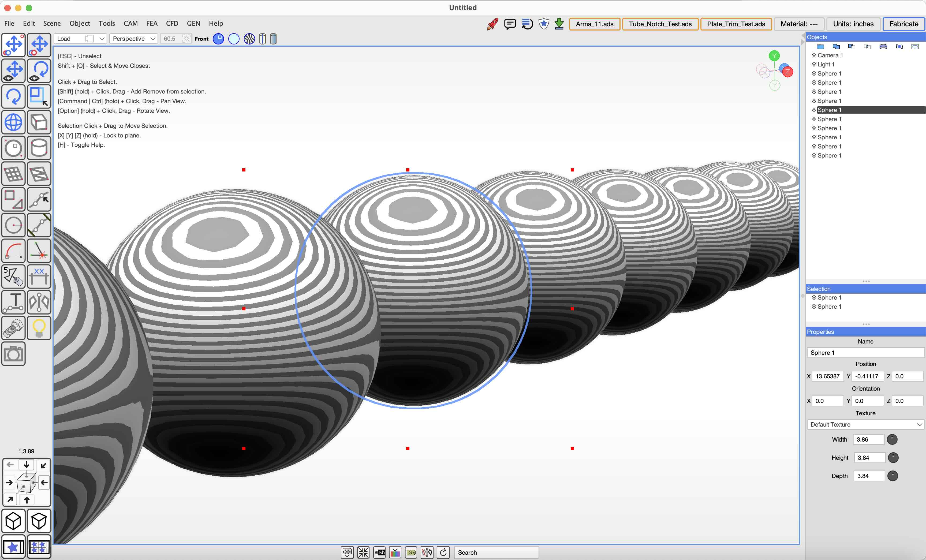Open the Tube_Notch_Test.ads file button
The height and width of the screenshot is (560, 926).
point(660,24)
